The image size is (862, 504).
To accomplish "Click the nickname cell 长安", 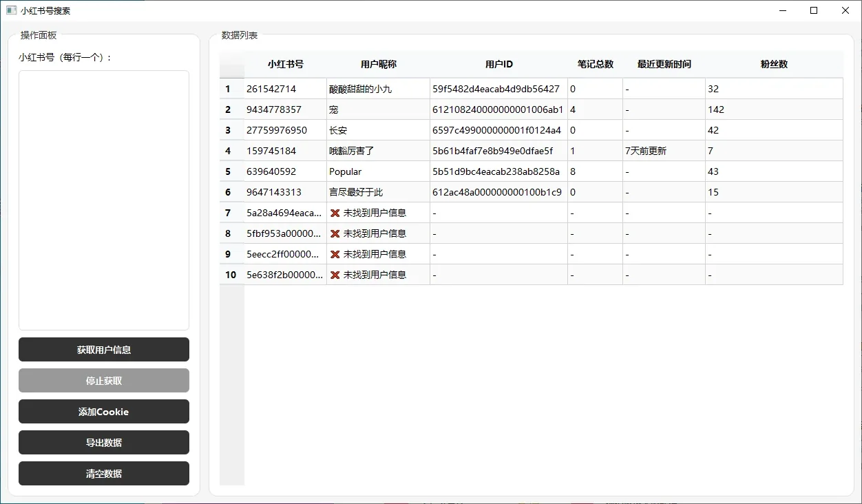I will pos(379,130).
